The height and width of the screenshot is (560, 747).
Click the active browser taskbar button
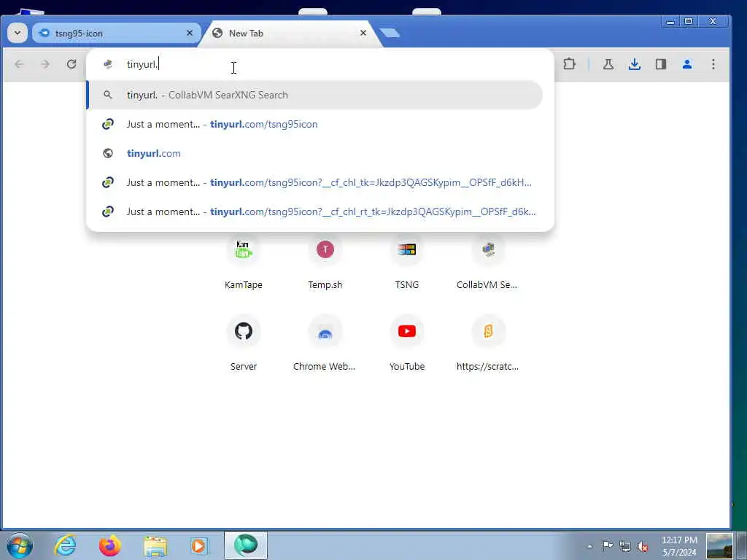coord(246,545)
